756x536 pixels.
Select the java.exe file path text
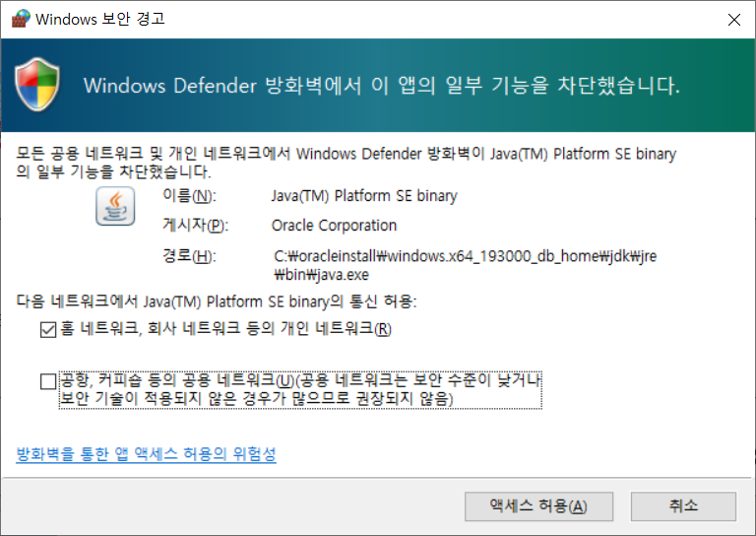tap(466, 265)
